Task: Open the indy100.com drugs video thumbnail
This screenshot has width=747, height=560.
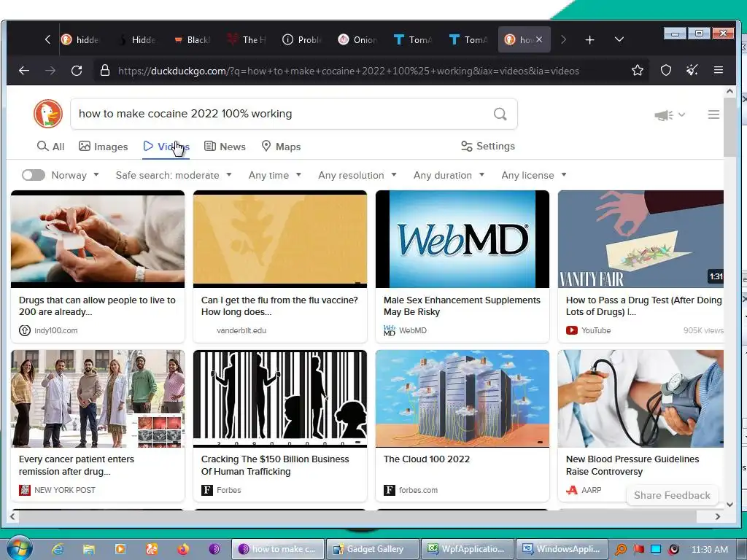Action: 98,239
